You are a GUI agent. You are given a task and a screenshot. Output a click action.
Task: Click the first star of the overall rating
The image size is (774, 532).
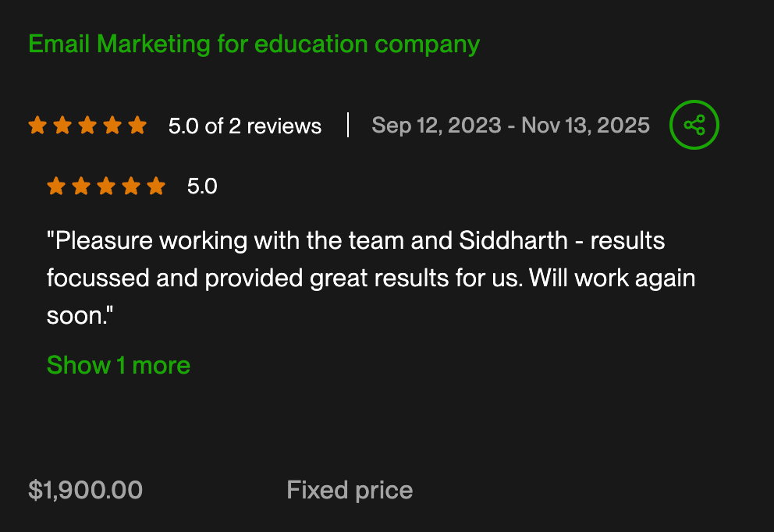[x=37, y=126]
